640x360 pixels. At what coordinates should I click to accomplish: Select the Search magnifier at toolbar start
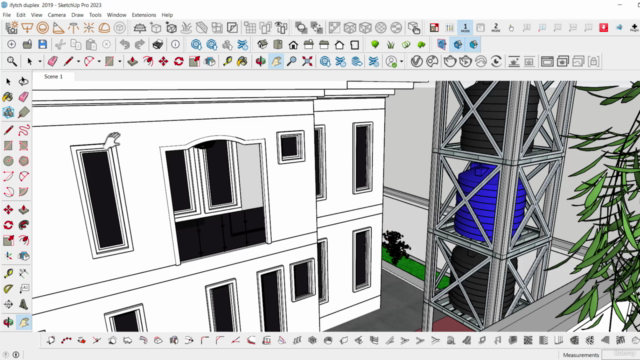[x=12, y=61]
